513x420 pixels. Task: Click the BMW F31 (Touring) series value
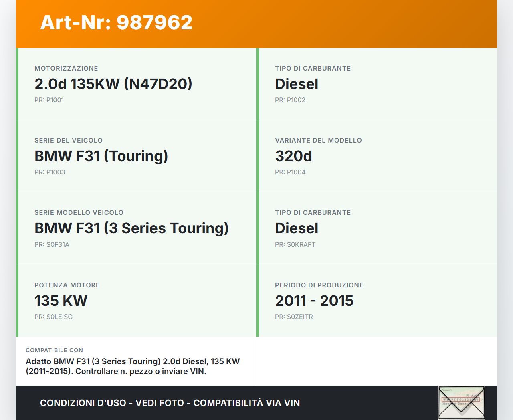(x=101, y=156)
